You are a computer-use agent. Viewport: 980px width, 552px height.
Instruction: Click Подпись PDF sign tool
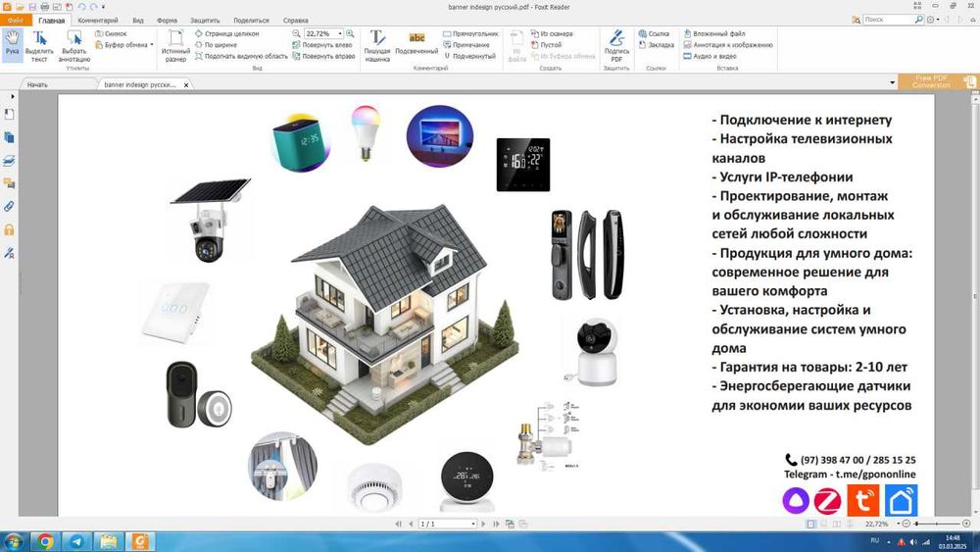pos(616,46)
